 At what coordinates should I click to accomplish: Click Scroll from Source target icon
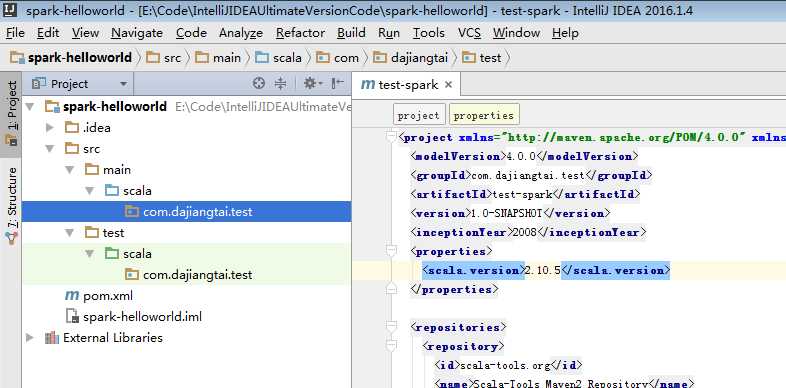click(x=259, y=84)
